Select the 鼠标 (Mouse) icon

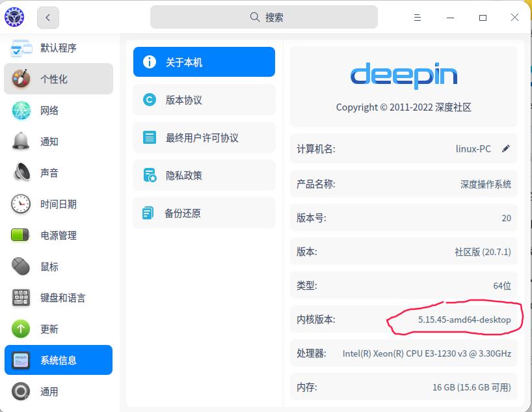click(19, 266)
